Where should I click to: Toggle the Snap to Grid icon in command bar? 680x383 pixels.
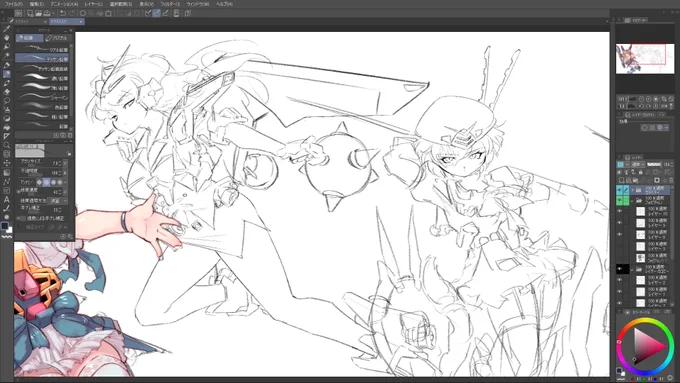(x=165, y=13)
